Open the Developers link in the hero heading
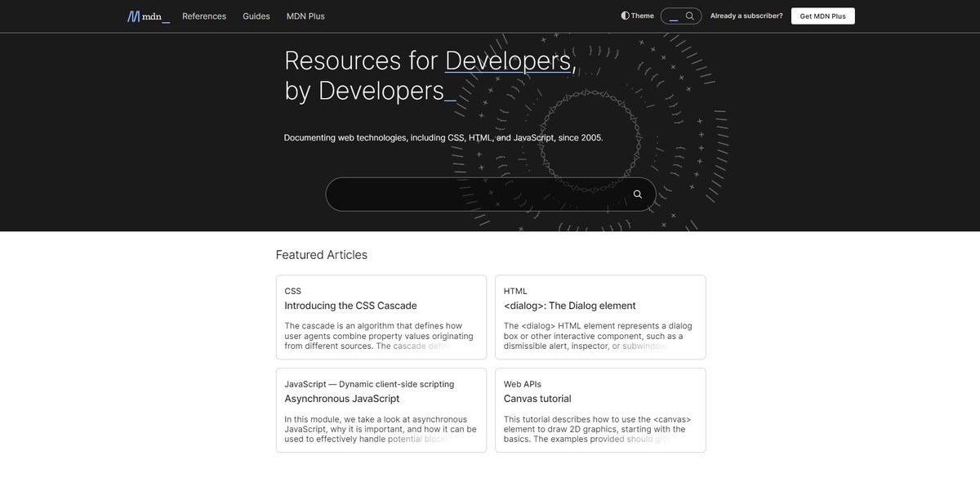 (508, 60)
